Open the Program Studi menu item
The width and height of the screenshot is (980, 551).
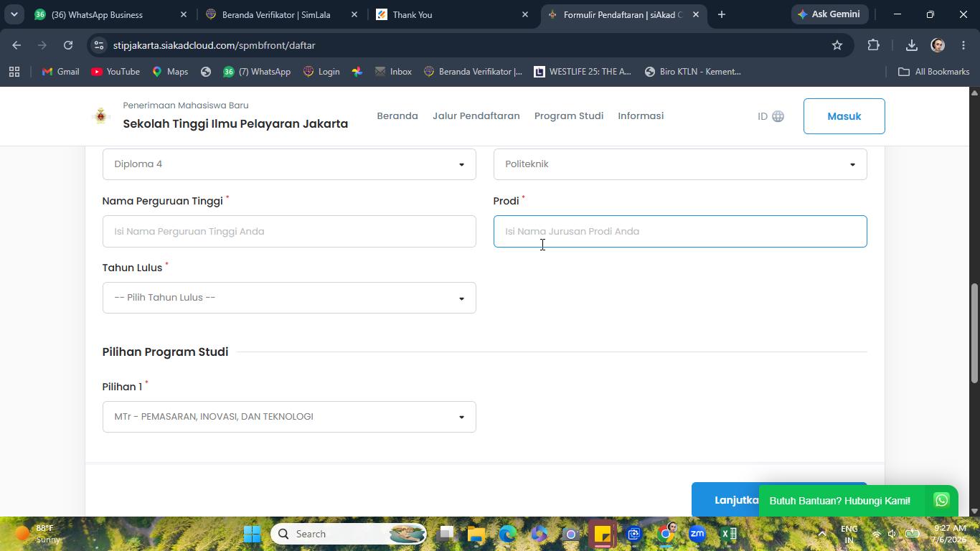point(569,116)
